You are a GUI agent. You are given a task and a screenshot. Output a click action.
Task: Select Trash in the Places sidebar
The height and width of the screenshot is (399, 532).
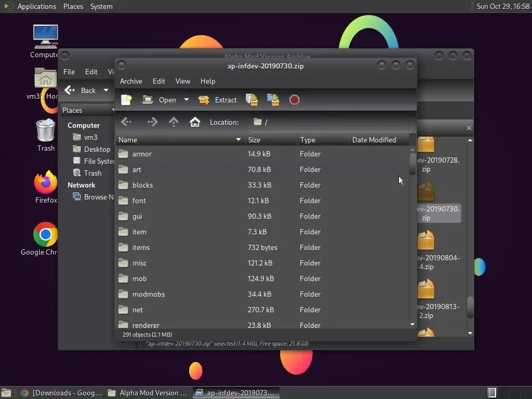click(87, 172)
